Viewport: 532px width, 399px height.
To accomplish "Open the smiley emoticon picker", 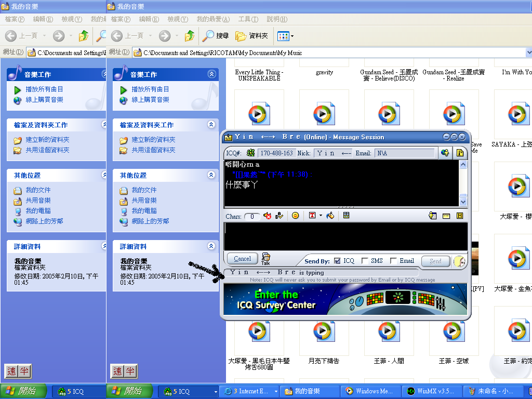I will tap(295, 216).
